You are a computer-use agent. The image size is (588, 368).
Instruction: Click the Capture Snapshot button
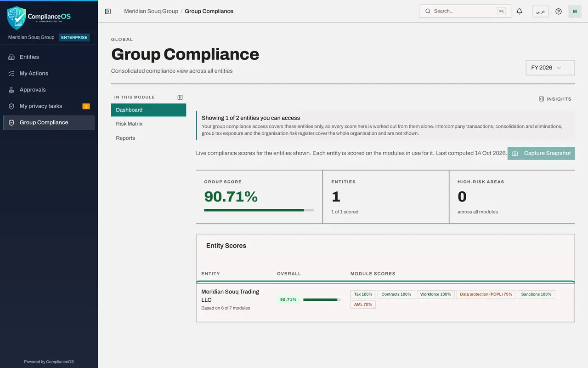[x=541, y=153]
